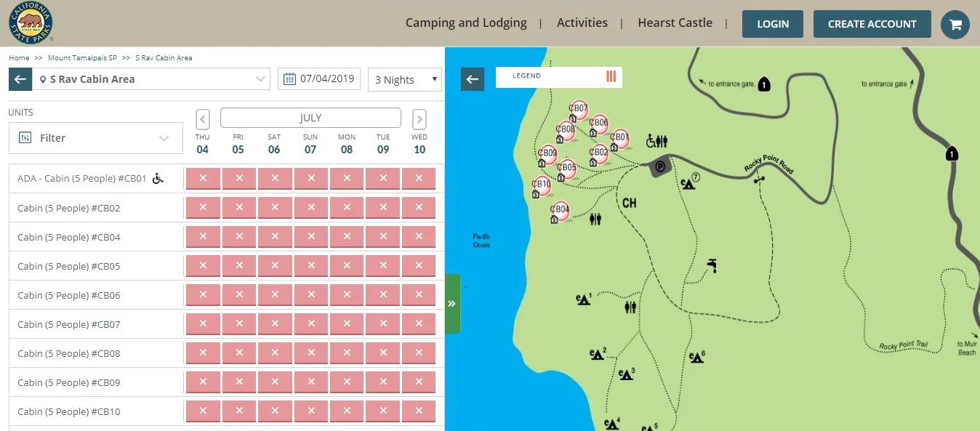The width and height of the screenshot is (980, 431).
Task: Click the 07/04/2019 arrival date field
Action: point(320,78)
